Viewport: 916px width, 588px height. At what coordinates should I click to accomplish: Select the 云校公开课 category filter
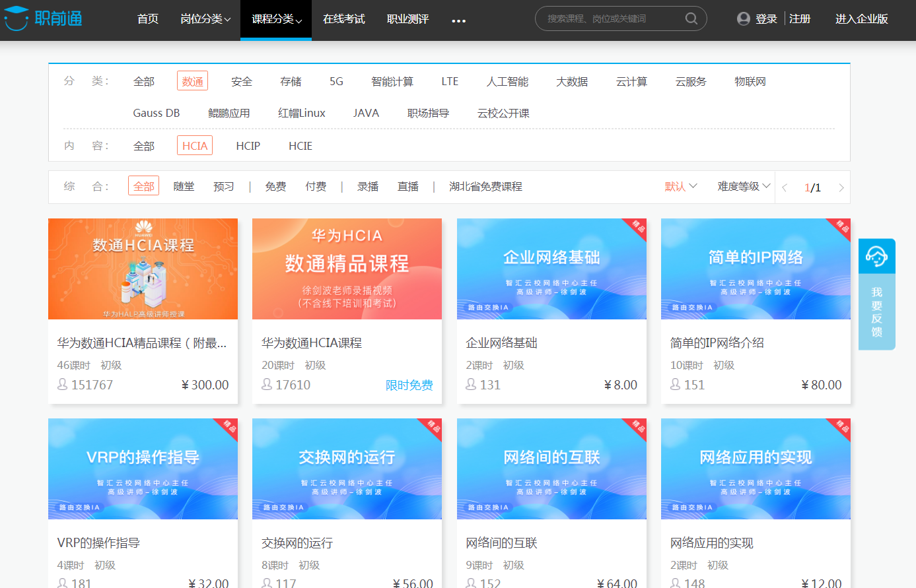(x=503, y=113)
